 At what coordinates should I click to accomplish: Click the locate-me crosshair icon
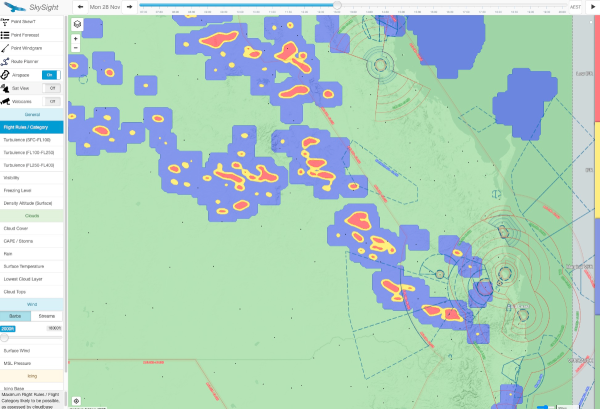pos(77,401)
